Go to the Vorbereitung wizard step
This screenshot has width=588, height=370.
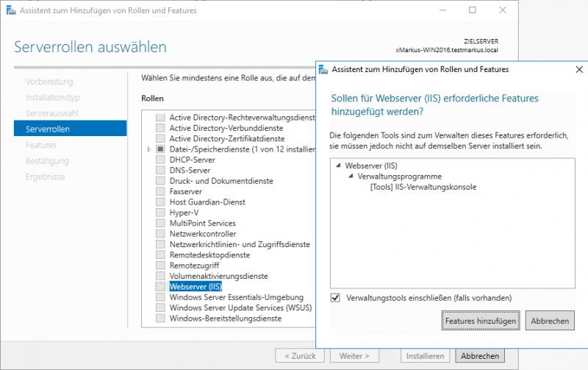pyautogui.click(x=49, y=81)
